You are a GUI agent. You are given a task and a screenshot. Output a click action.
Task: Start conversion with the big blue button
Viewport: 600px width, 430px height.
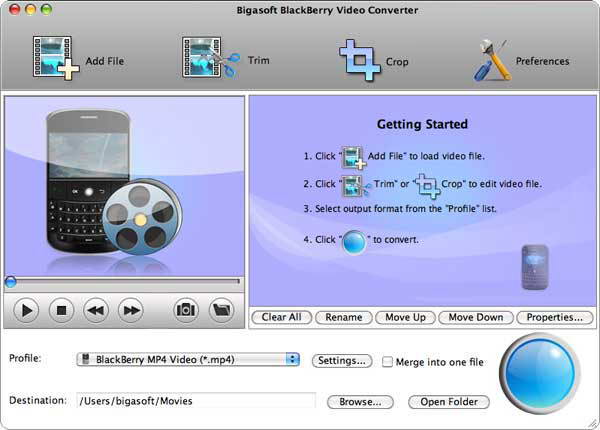pos(540,373)
